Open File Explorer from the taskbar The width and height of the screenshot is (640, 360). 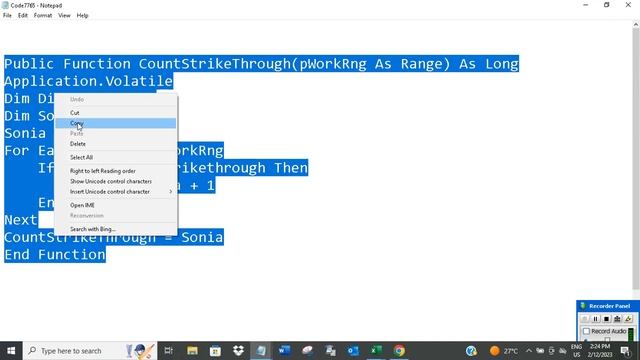click(192, 351)
